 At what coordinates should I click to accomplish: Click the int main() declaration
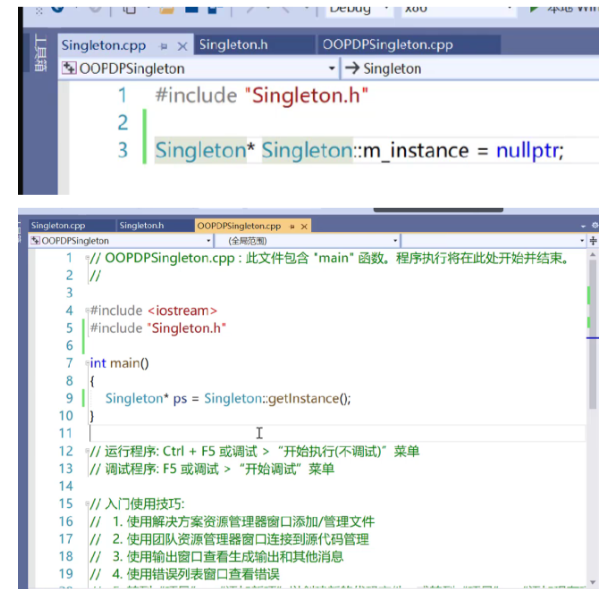[119, 363]
